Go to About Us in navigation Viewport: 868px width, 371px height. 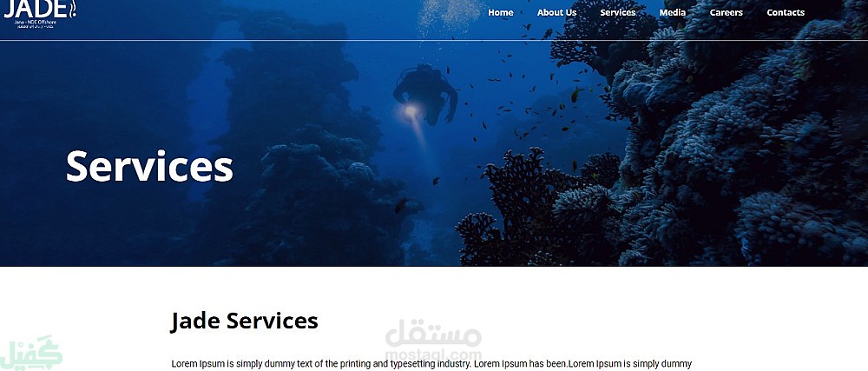click(x=556, y=12)
